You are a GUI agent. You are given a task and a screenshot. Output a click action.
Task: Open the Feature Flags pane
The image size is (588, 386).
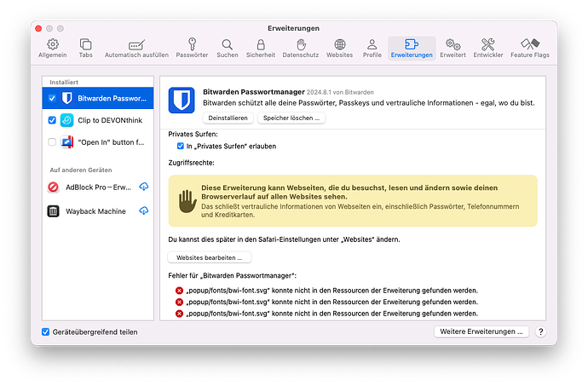click(x=530, y=48)
